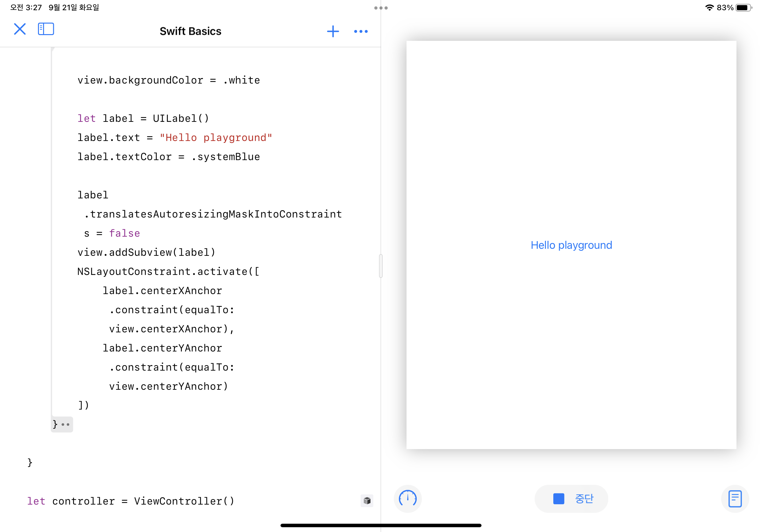762x532 pixels.
Task: Open the execution speed gauge control
Action: [407, 499]
